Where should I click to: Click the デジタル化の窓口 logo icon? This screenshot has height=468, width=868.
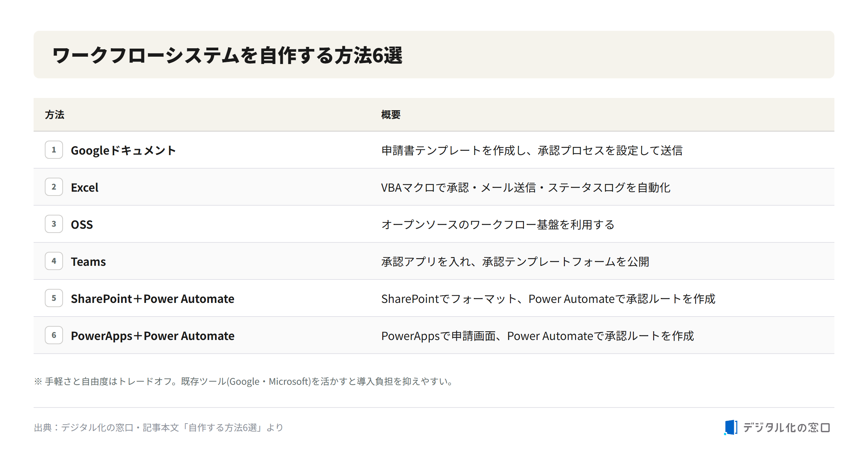[x=730, y=427]
